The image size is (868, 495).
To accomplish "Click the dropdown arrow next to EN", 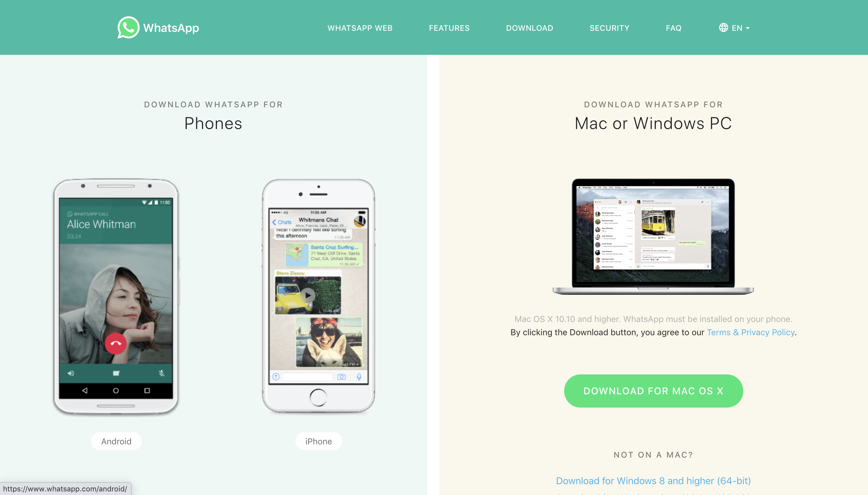I will point(749,27).
